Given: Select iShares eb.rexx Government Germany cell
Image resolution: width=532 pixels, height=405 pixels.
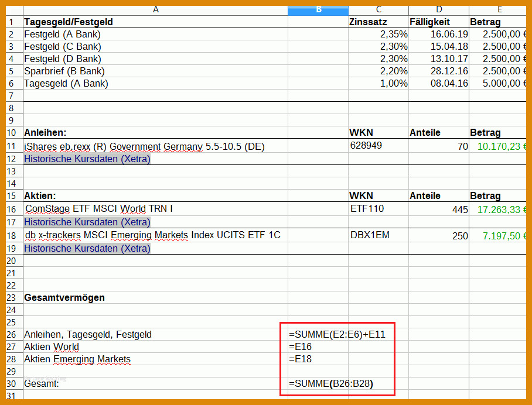Looking at the screenshot, I should coord(155,146).
